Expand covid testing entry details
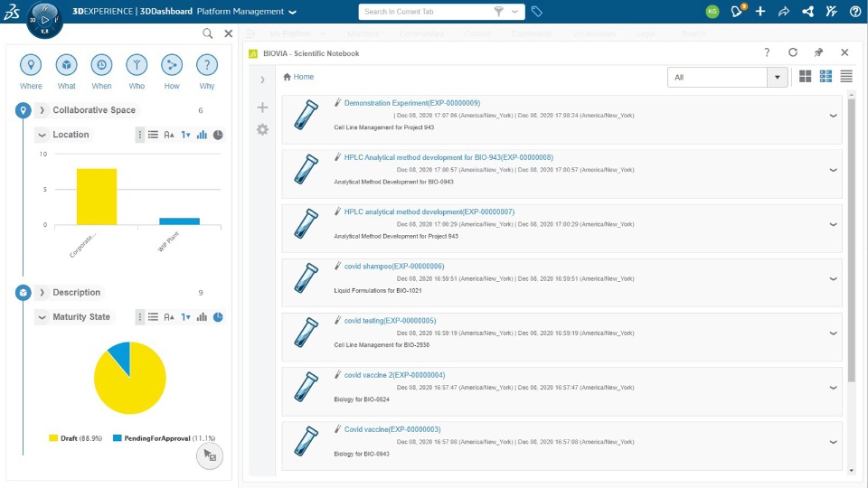The image size is (868, 488). (x=833, y=333)
